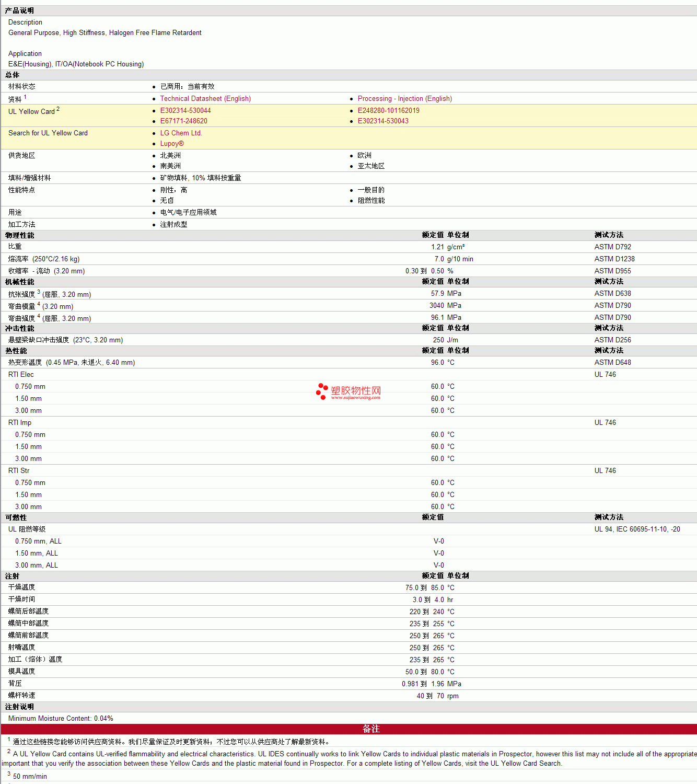Click the 干燥温度 row label
The image size is (697, 784).
(x=21, y=587)
